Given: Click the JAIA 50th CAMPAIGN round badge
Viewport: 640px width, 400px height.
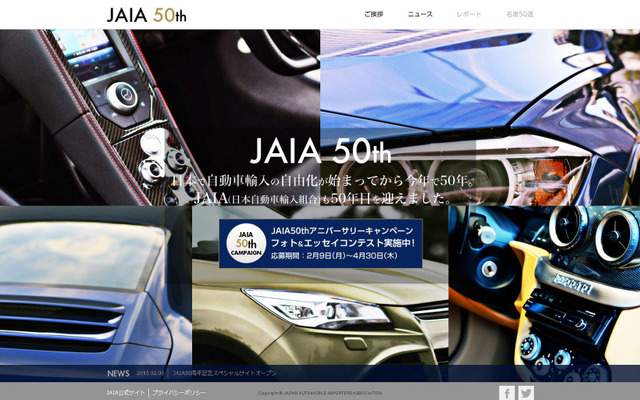Looking at the screenshot, I should click(246, 244).
